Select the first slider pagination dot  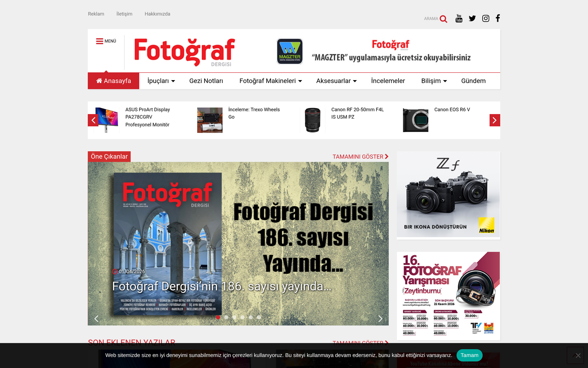click(x=218, y=317)
